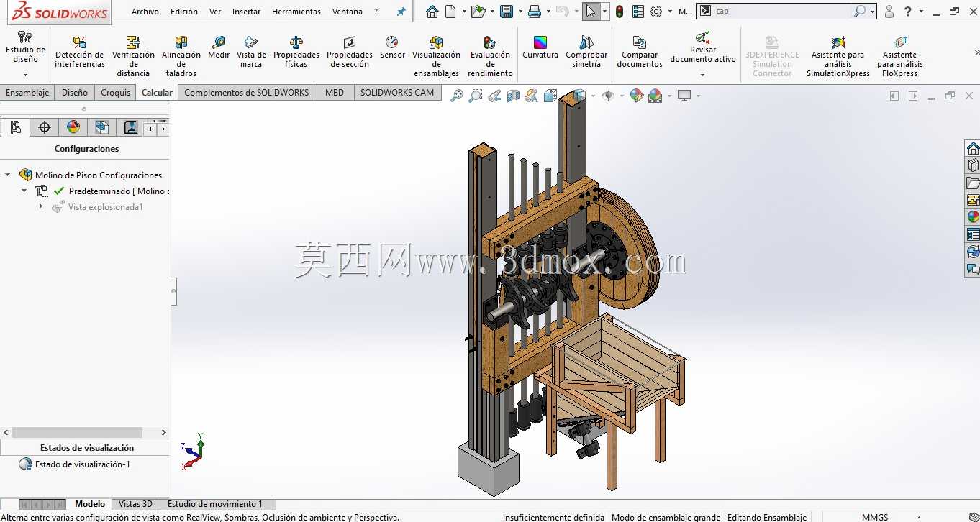Click the Print icon

pyautogui.click(x=535, y=12)
